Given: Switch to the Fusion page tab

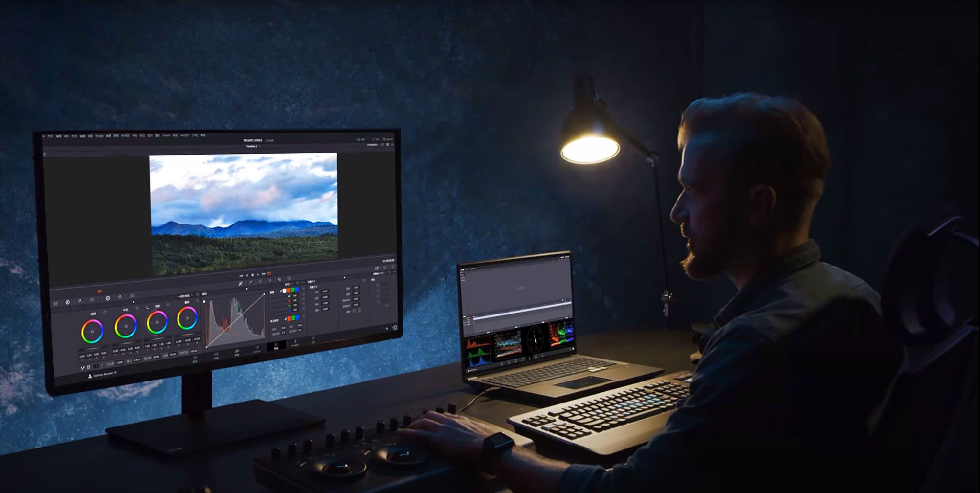Looking at the screenshot, I should pyautogui.click(x=257, y=350).
